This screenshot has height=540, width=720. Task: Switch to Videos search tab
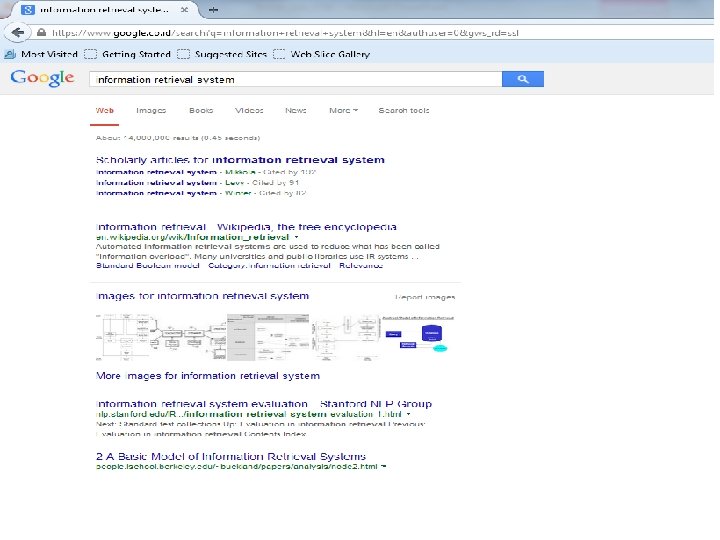point(249,111)
